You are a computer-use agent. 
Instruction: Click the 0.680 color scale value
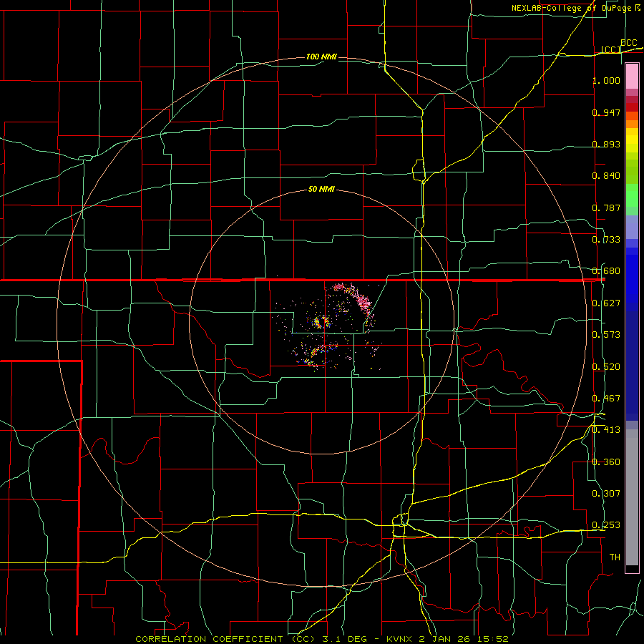pos(606,271)
